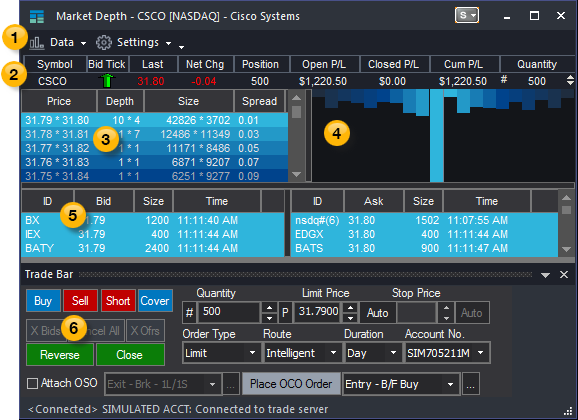
Task: Click the blue Cover button
Action: [155, 301]
